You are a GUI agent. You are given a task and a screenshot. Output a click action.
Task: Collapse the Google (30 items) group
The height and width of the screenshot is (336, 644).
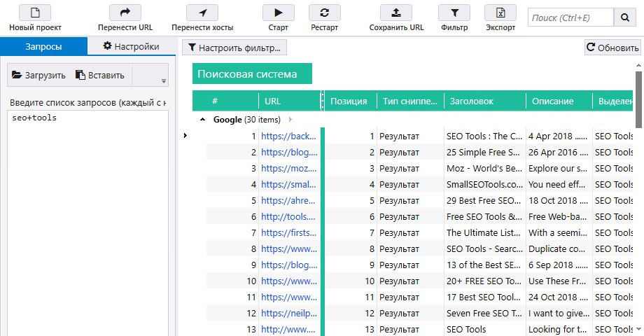tap(202, 120)
